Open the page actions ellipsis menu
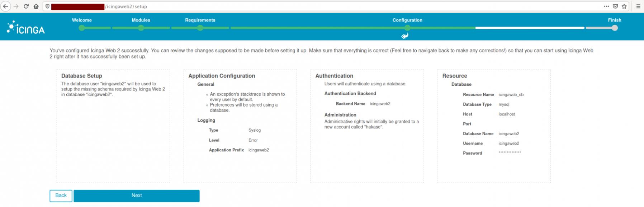Image resolution: width=644 pixels, height=207 pixels. [606, 6]
